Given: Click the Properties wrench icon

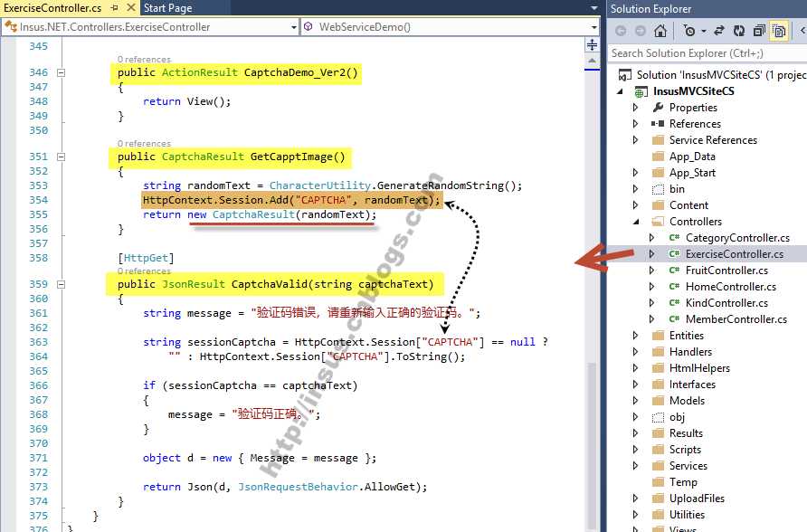Looking at the screenshot, I should point(658,108).
